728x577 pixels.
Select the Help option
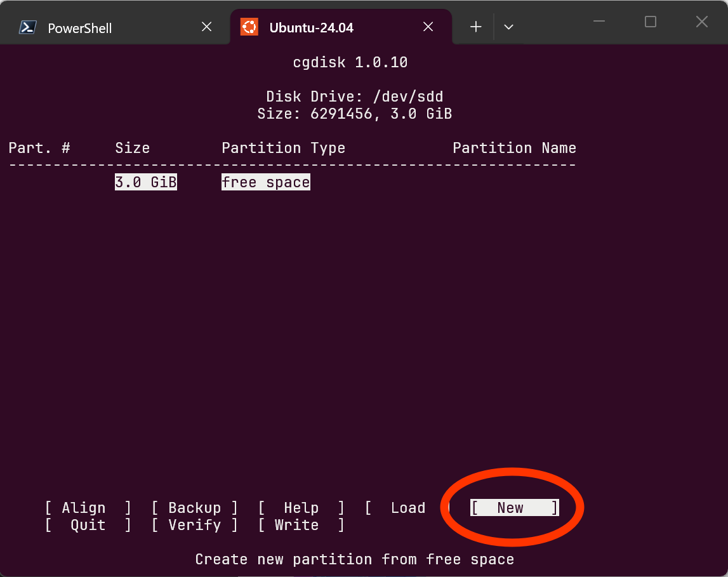click(x=301, y=508)
